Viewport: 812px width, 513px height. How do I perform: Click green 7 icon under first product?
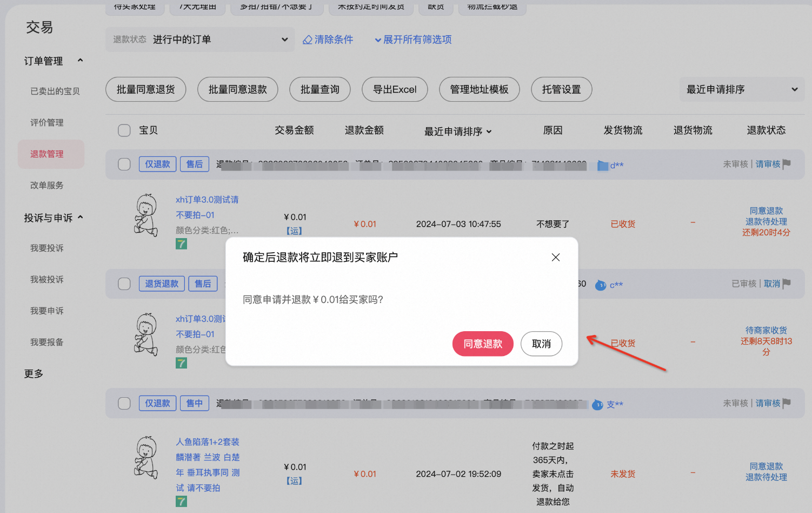pos(181,244)
